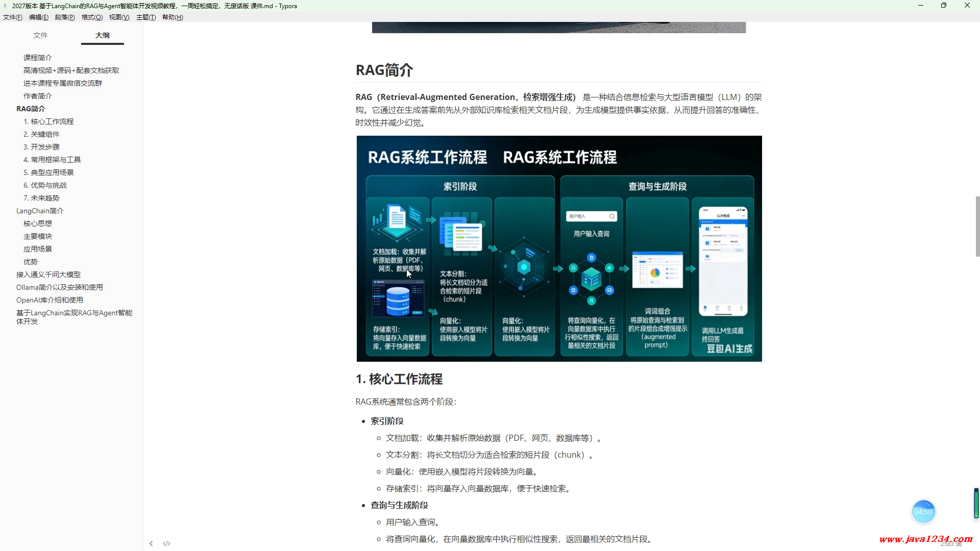Navigate to Ollama简介以及安装和使用 heading
The image size is (980, 551).
(x=60, y=287)
